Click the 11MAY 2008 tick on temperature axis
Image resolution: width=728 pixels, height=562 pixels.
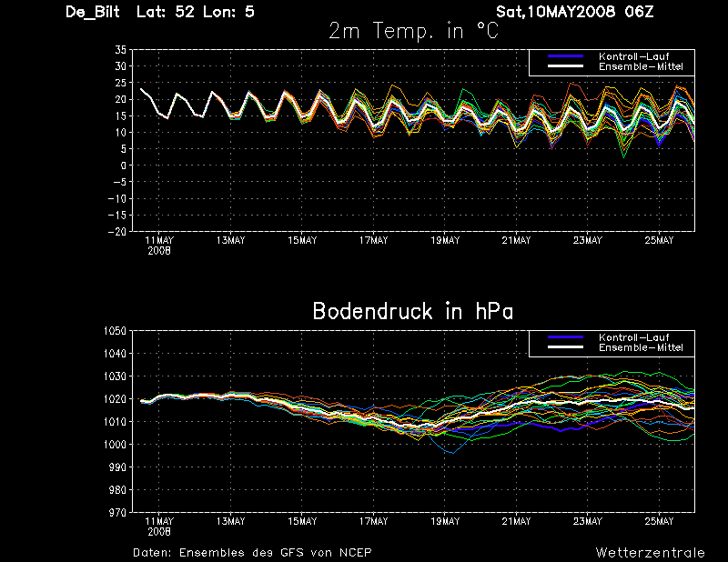point(159,246)
